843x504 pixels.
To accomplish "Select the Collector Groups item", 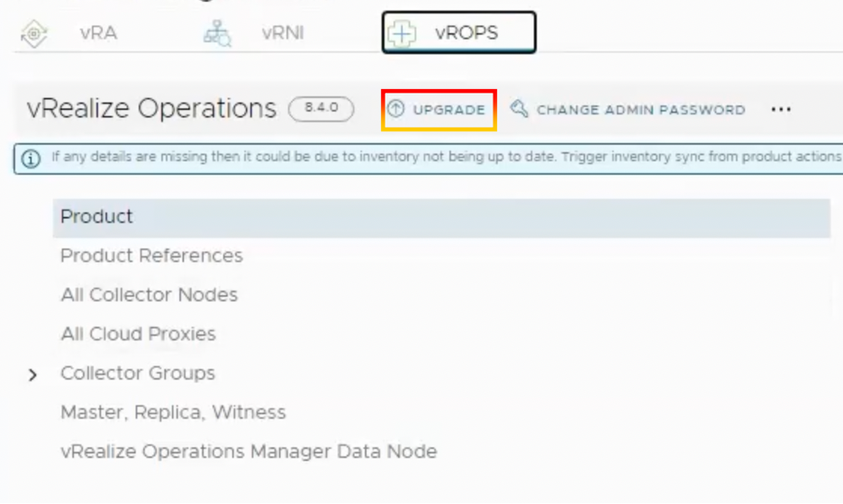I will click(138, 373).
